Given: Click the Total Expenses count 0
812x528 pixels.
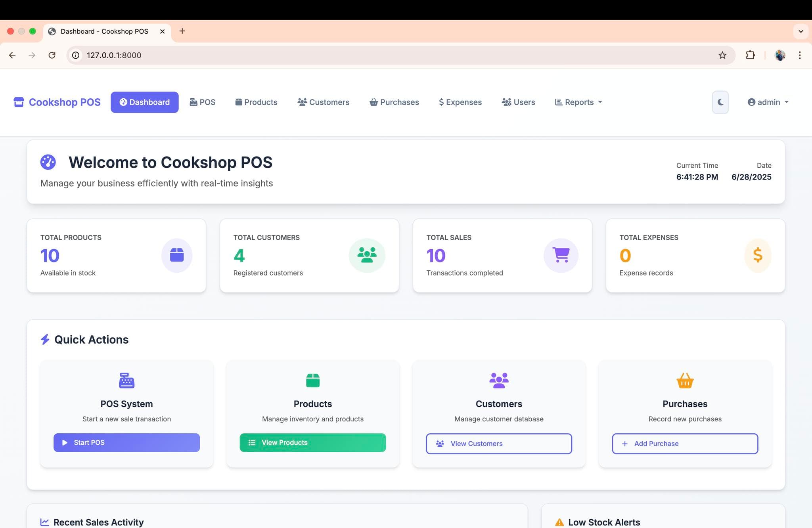Looking at the screenshot, I should tap(625, 256).
